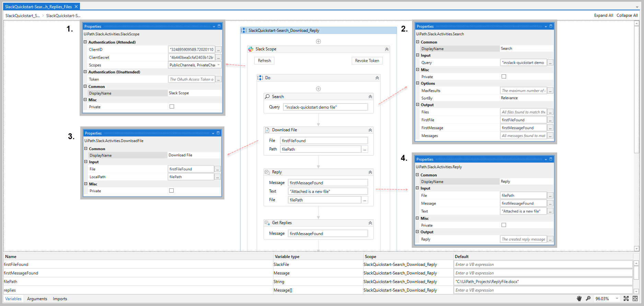Open the created reply message output ellipsis

tap(550, 240)
